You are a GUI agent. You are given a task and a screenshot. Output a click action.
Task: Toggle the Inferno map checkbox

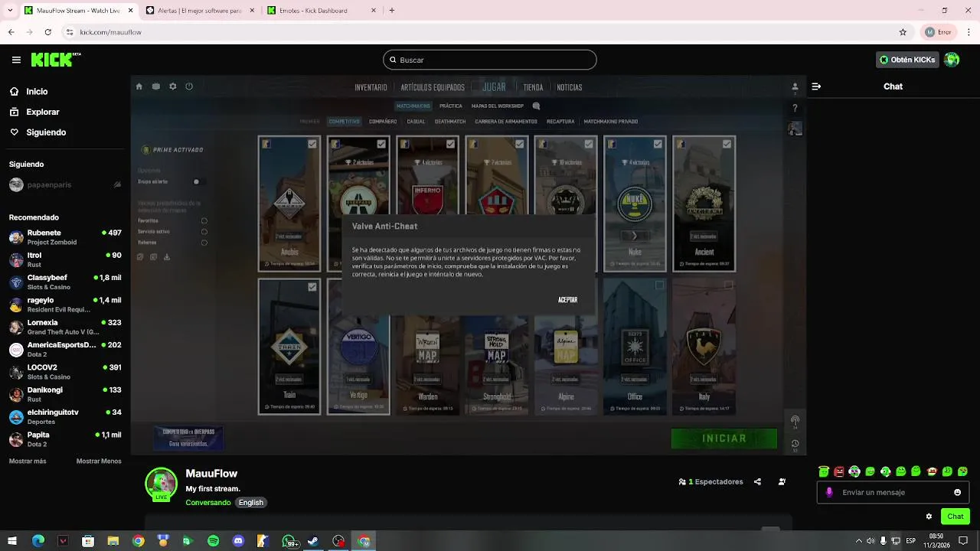coord(450,144)
